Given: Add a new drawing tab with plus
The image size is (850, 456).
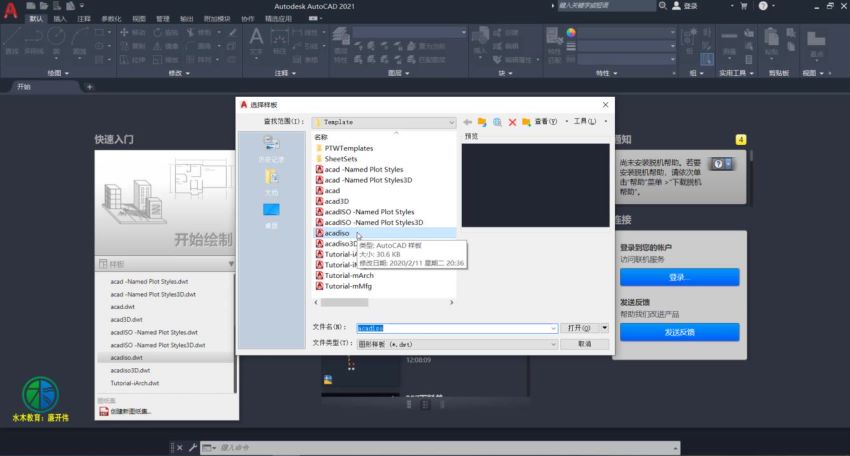Looking at the screenshot, I should [x=89, y=87].
